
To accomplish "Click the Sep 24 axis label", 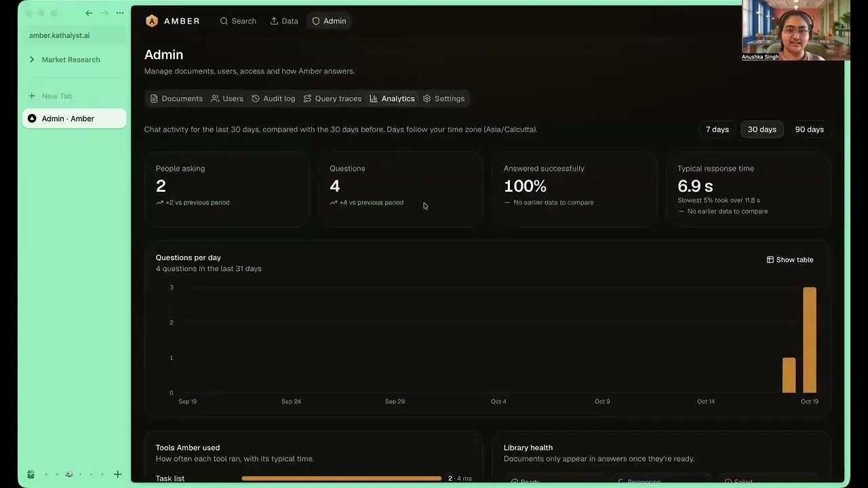I will click(x=291, y=402).
